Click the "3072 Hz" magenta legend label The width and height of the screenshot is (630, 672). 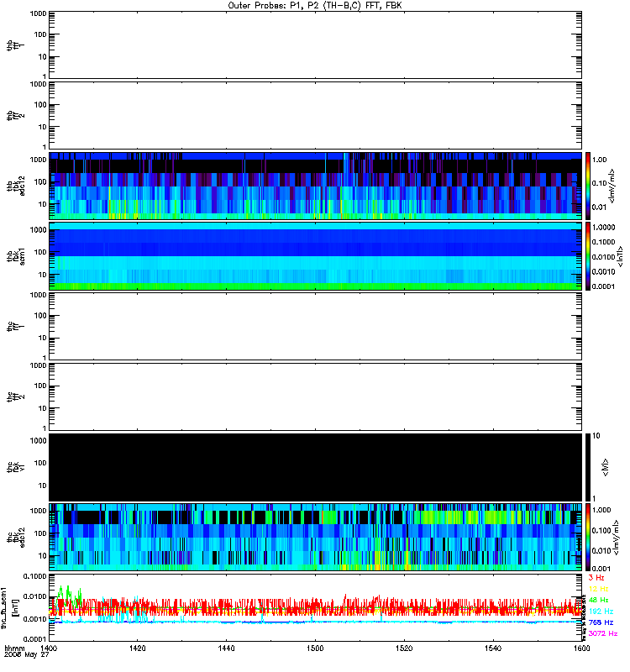pyautogui.click(x=603, y=633)
